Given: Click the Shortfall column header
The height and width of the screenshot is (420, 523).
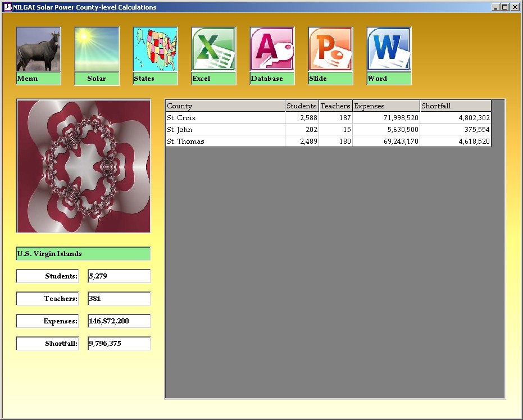Looking at the screenshot, I should tap(455, 106).
